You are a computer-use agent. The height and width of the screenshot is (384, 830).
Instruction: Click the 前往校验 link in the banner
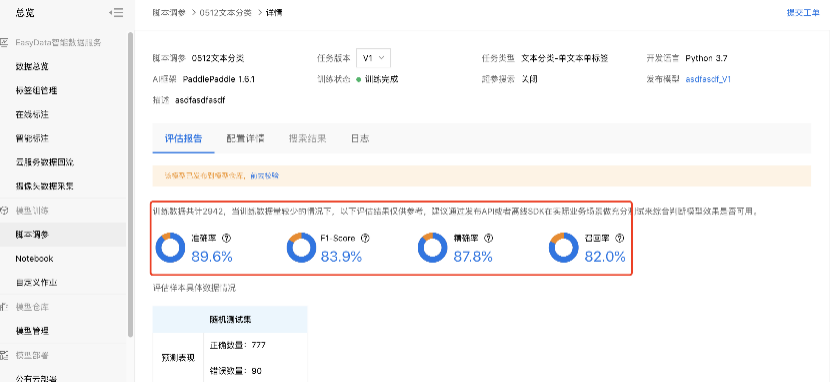pos(264,175)
